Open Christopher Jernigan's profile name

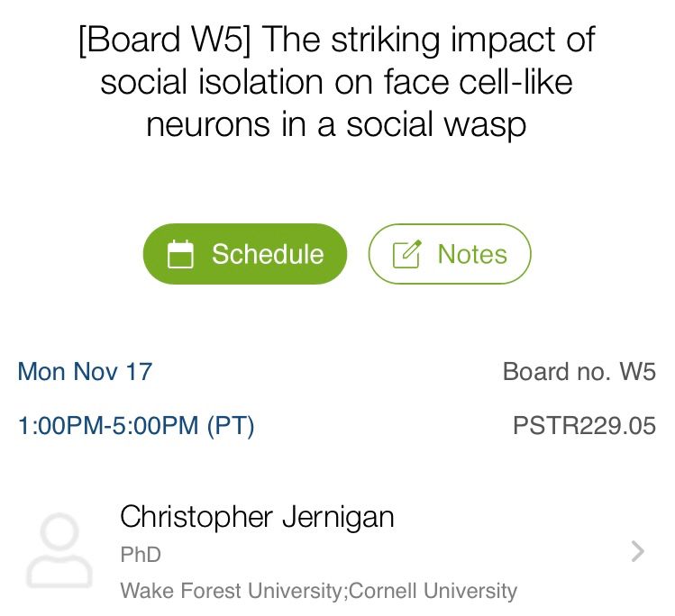coord(257,517)
